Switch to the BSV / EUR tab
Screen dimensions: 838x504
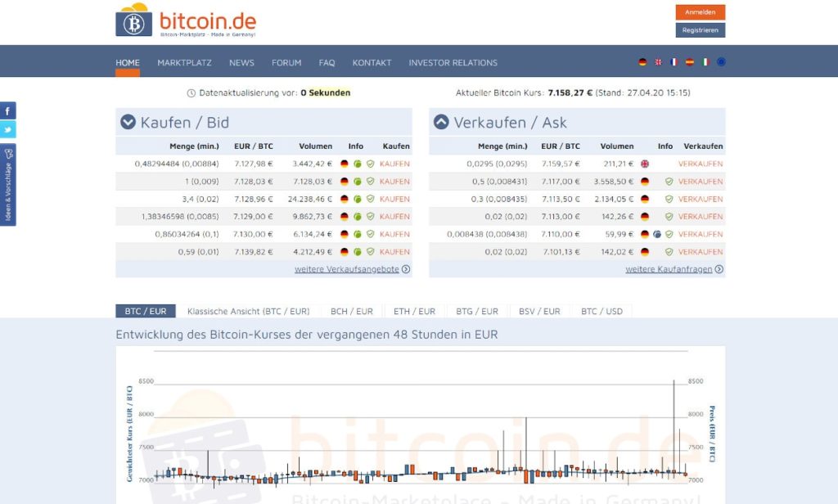pos(540,311)
